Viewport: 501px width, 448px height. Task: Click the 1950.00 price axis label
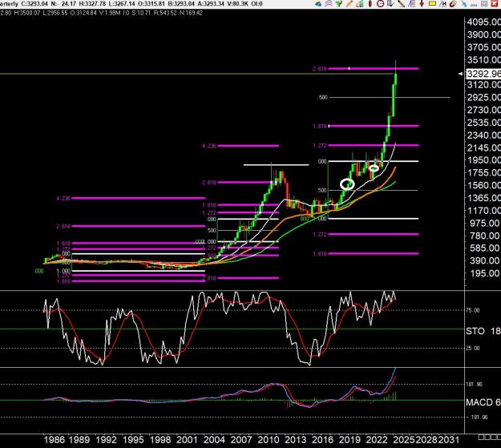483,160
